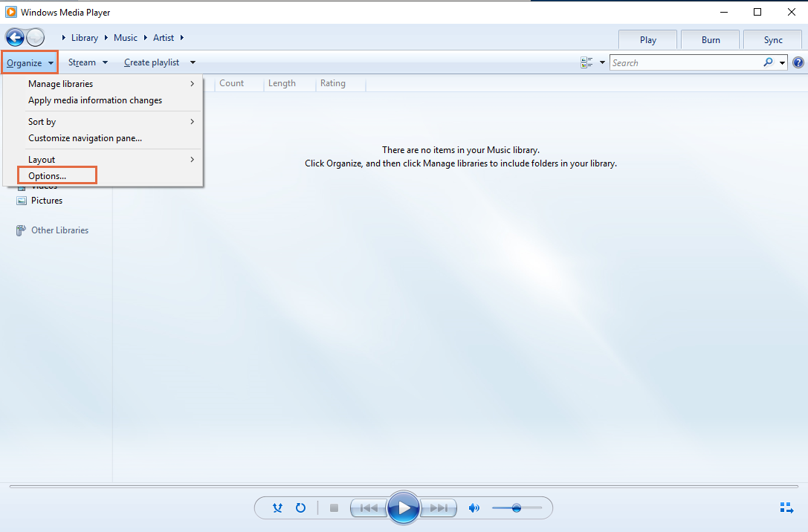Switch to the Sync tab
The image size is (808, 532).
click(772, 39)
